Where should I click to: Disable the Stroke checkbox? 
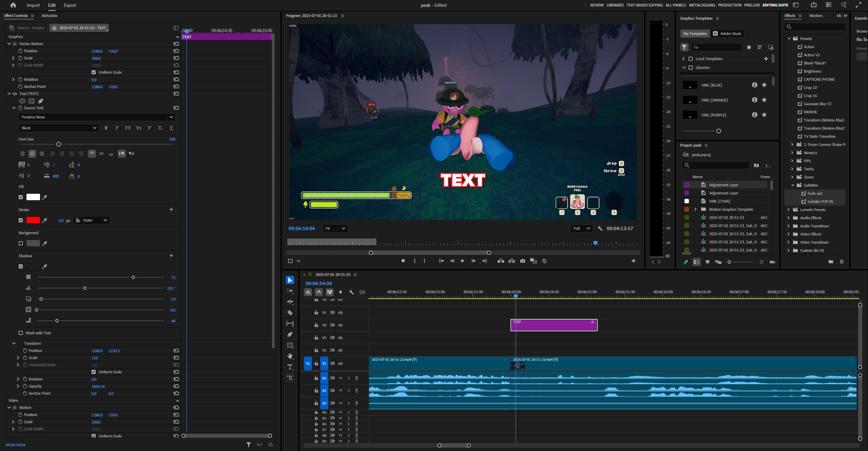pyautogui.click(x=21, y=220)
